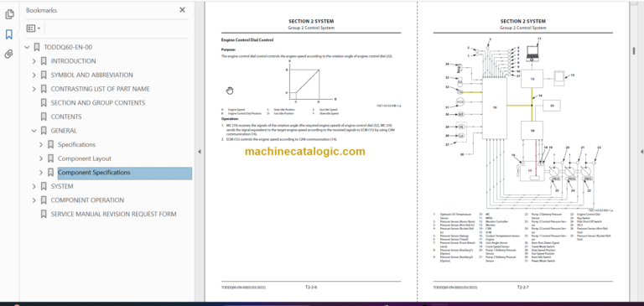Open the TODDQ60-EN-00 bookmark
This screenshot has width=644, height=306.
pyautogui.click(x=68, y=47)
